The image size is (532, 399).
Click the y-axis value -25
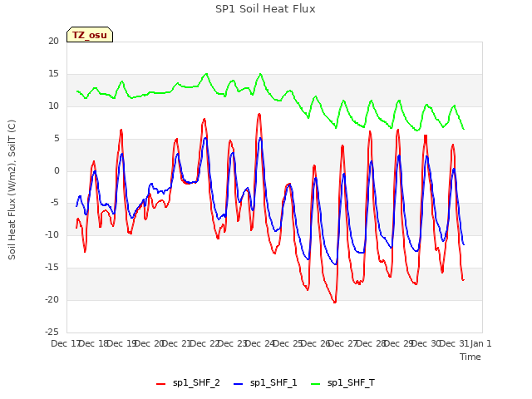tap(52, 332)
